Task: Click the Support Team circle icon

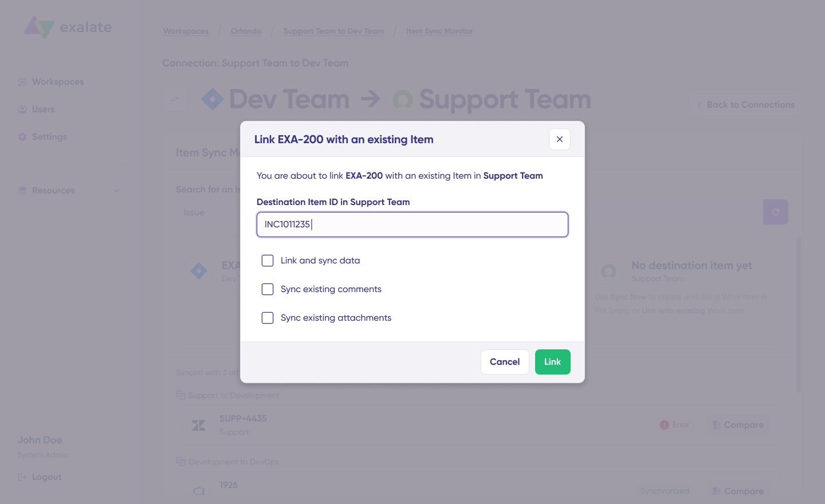Action: pyautogui.click(x=403, y=99)
